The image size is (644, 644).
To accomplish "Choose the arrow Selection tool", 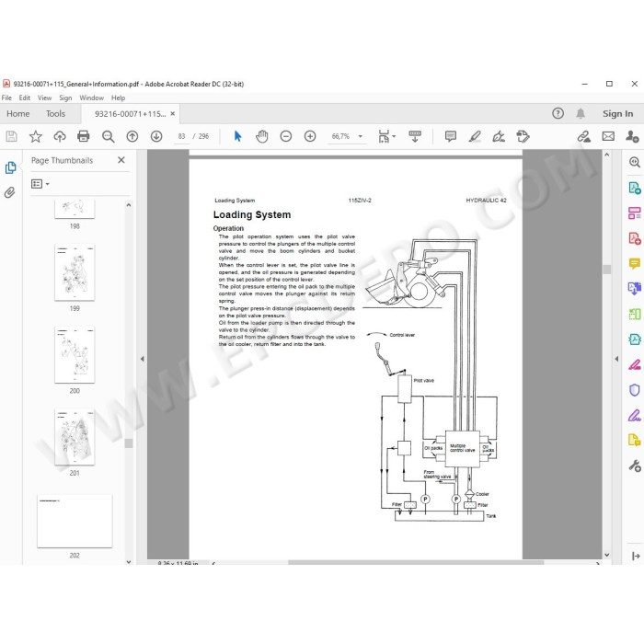I will (x=237, y=136).
